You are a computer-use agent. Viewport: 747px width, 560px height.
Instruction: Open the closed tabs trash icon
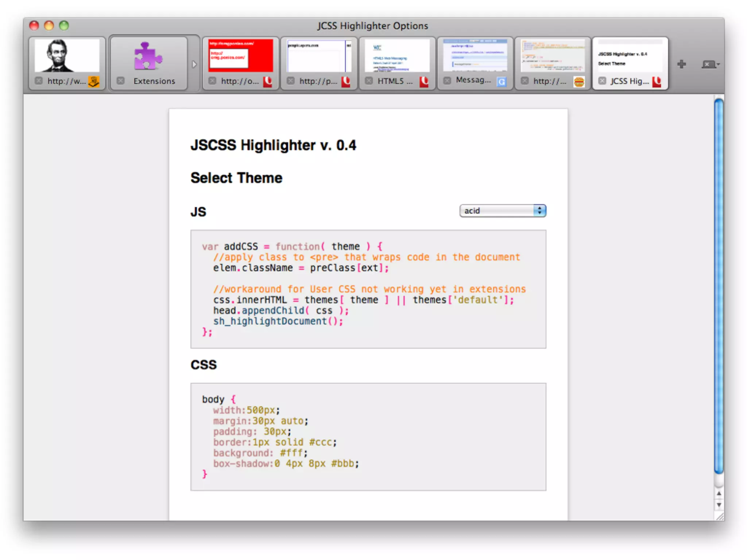point(709,65)
